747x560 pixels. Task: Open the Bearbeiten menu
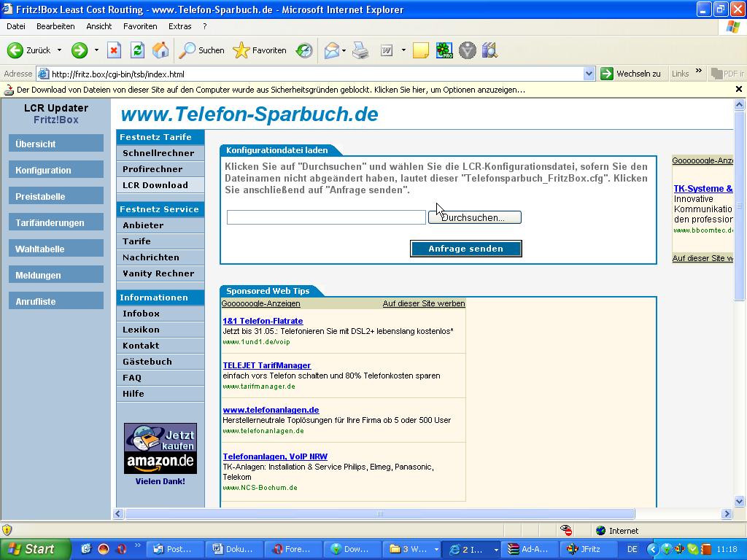pos(55,26)
